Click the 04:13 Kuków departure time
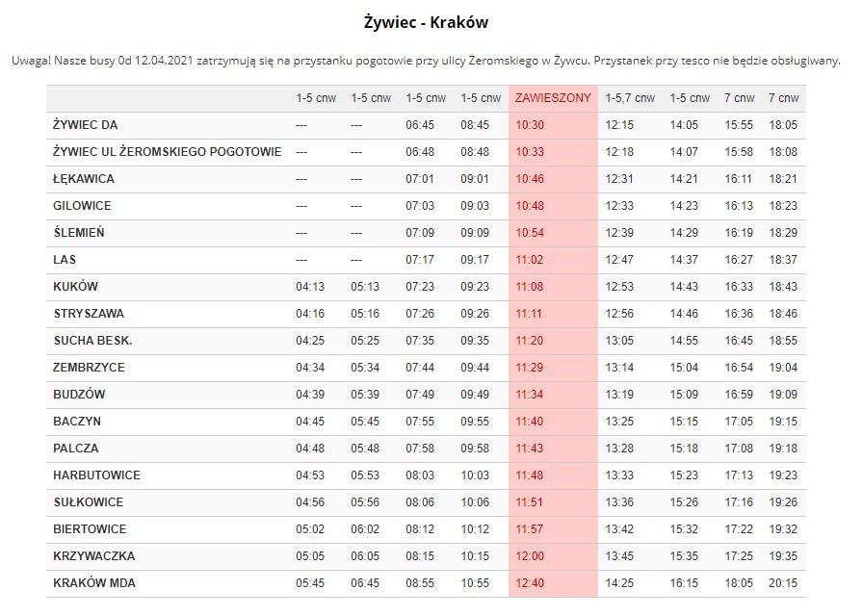Screen dimensions: 863x616 310,287
